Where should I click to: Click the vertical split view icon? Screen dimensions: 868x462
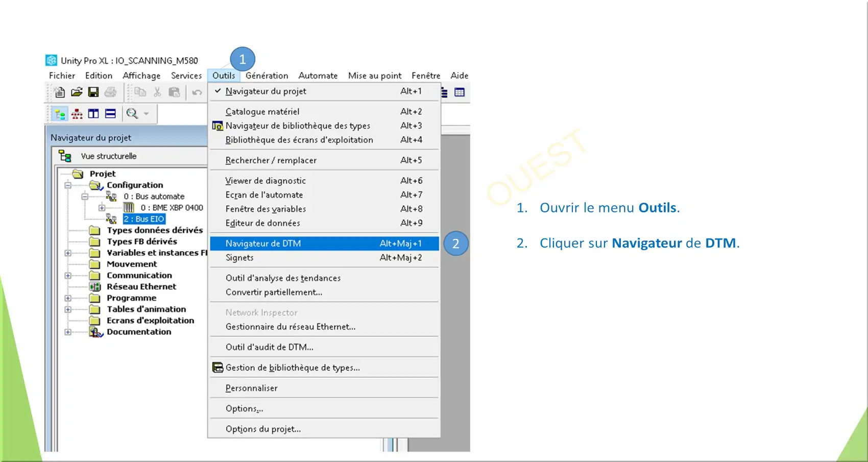click(93, 114)
